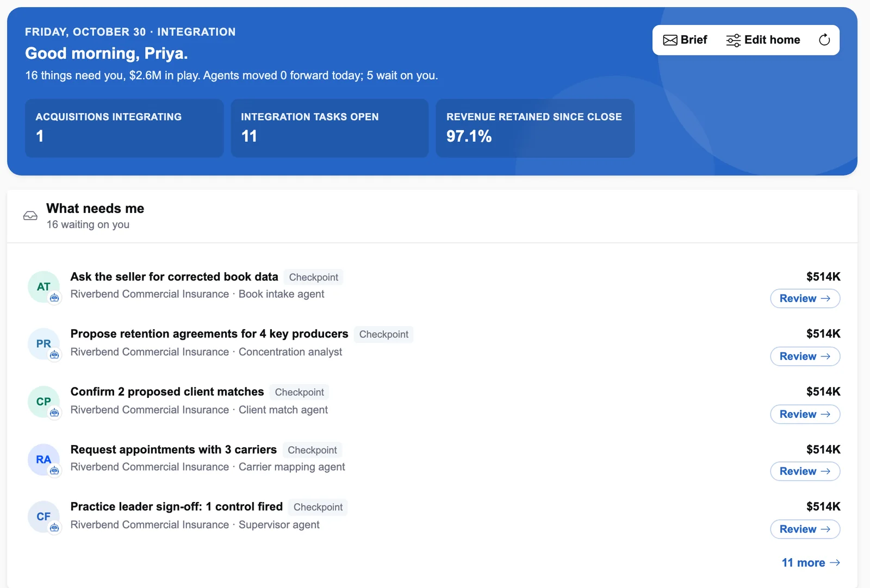The width and height of the screenshot is (870, 588).
Task: Open Ask the seller for corrected book data
Action: pyautogui.click(x=174, y=277)
